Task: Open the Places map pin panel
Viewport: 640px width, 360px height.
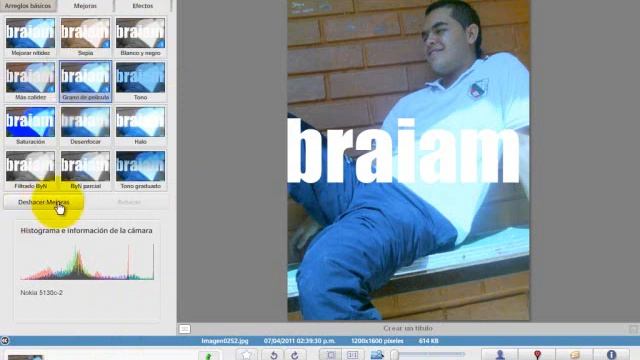Action: pyautogui.click(x=537, y=355)
